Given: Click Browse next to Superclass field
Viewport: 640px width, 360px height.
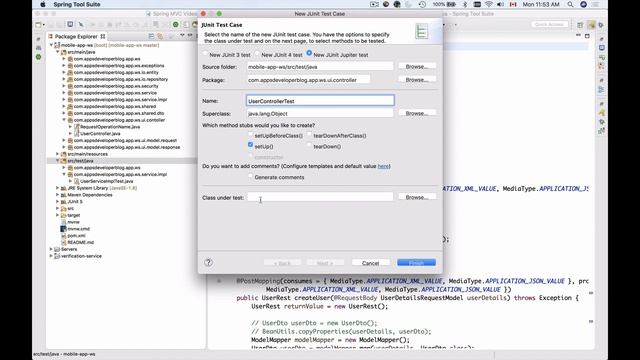Looking at the screenshot, I should tap(417, 113).
